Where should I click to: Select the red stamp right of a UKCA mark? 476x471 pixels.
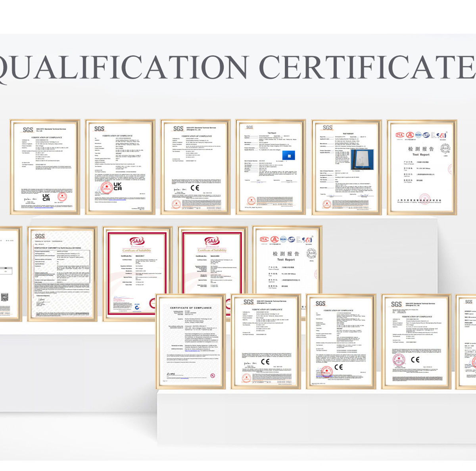coord(61,196)
